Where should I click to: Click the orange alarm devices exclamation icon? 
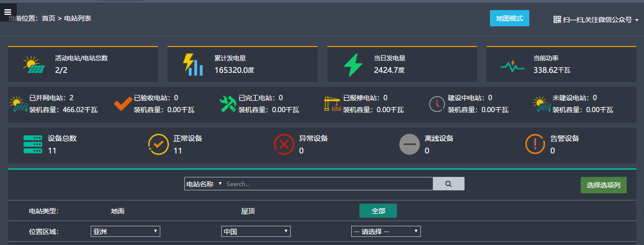coord(535,144)
